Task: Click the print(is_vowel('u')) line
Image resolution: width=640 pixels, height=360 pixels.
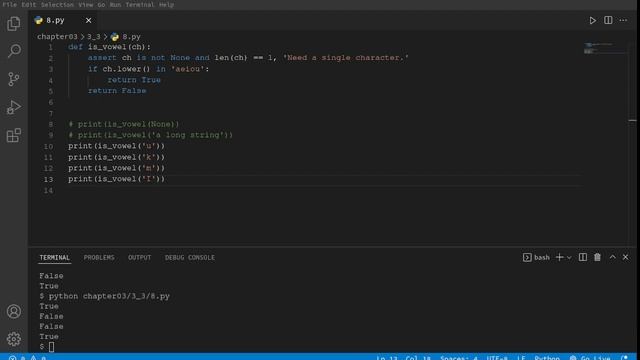Action: (116, 146)
